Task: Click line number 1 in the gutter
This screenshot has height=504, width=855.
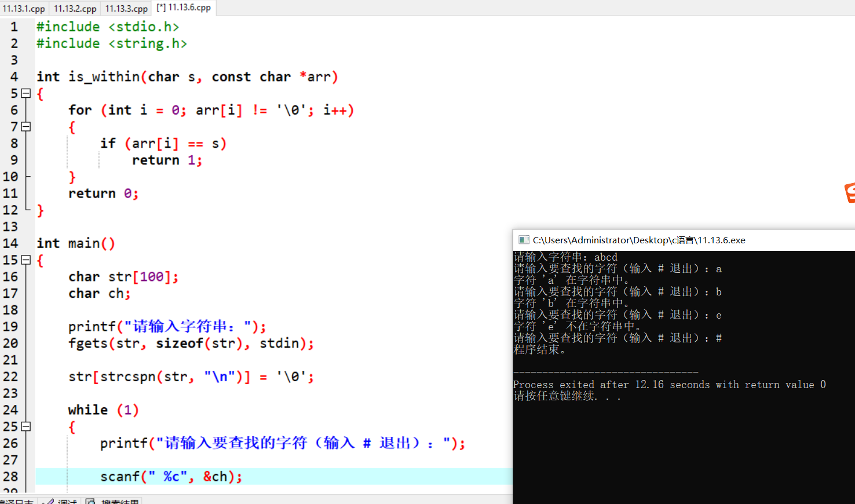Action: point(14,27)
